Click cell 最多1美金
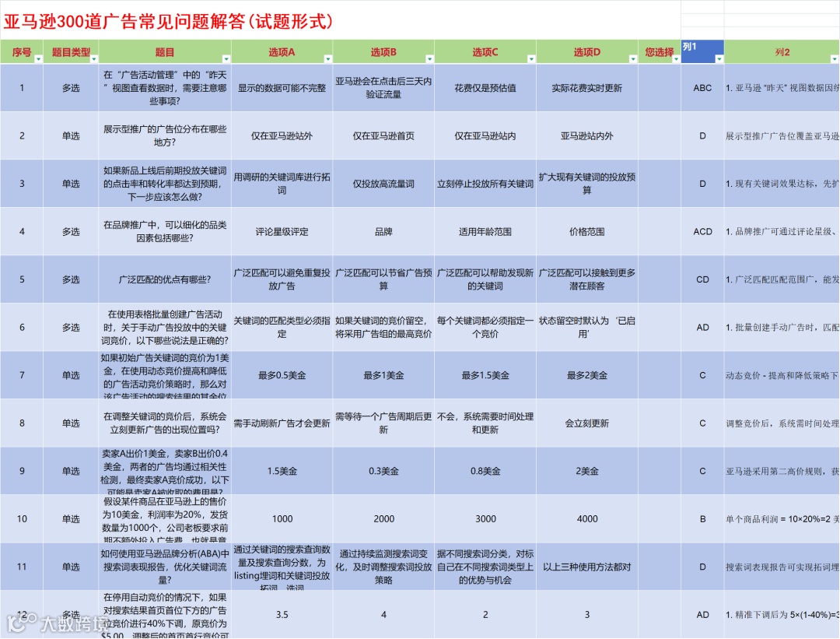Viewport: 840px width, 639px height. coord(383,375)
